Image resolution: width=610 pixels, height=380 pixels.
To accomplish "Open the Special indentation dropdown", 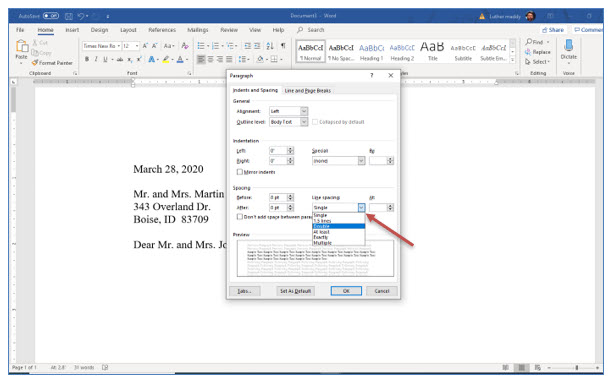I will [x=361, y=161].
